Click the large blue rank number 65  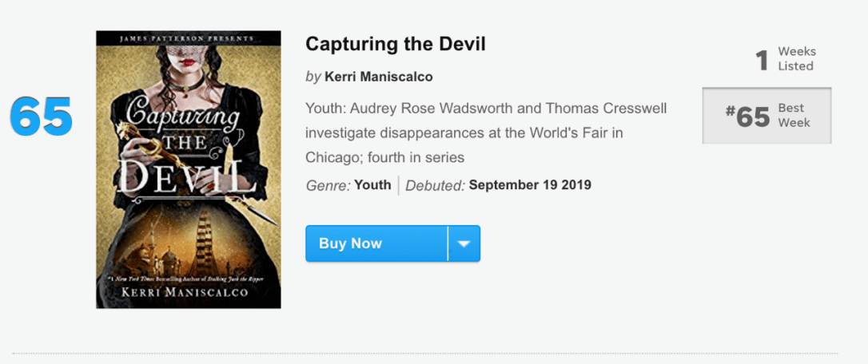pos(41,117)
